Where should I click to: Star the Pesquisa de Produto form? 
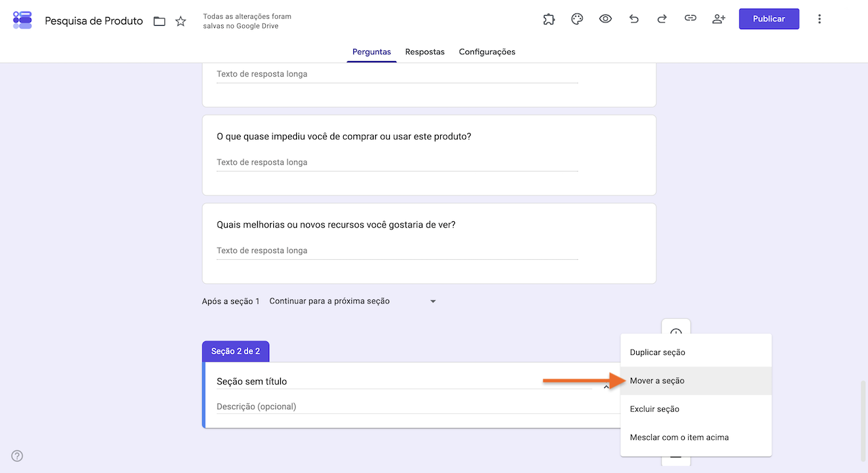(x=180, y=21)
